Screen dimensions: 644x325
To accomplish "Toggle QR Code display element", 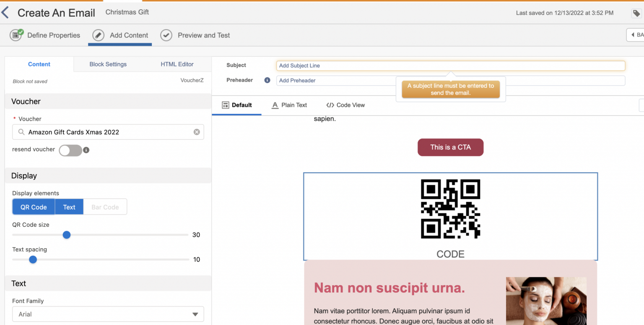I will pos(34,207).
